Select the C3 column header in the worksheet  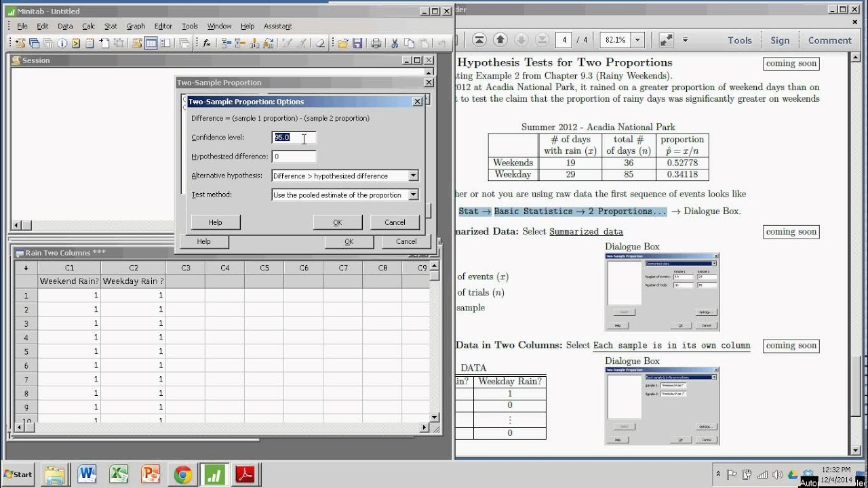point(185,268)
